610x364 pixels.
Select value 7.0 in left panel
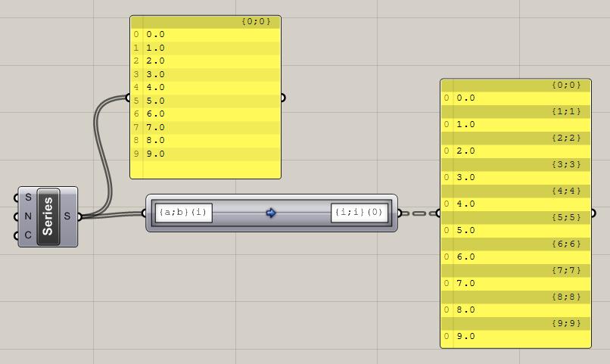tap(156, 127)
